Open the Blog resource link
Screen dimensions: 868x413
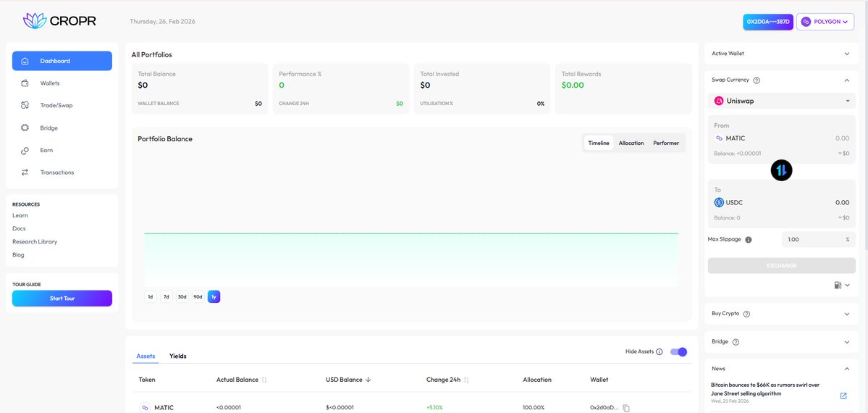tap(18, 255)
